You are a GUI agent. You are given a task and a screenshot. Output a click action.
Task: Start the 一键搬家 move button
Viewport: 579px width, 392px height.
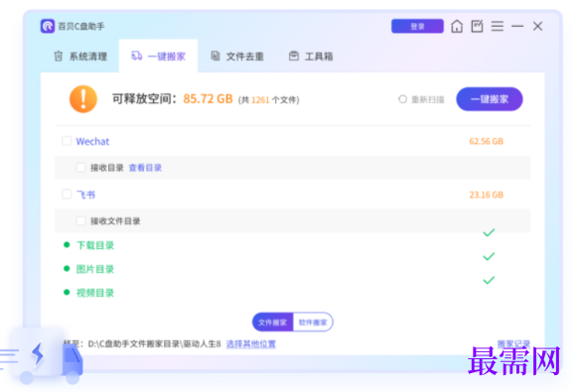point(490,99)
